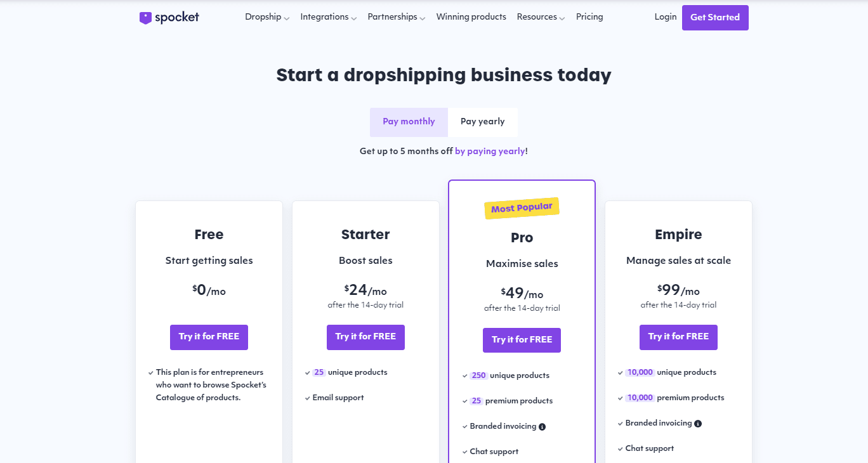This screenshot has height=463, width=868.
Task: Open the Integrations dropdown
Action: [328, 17]
